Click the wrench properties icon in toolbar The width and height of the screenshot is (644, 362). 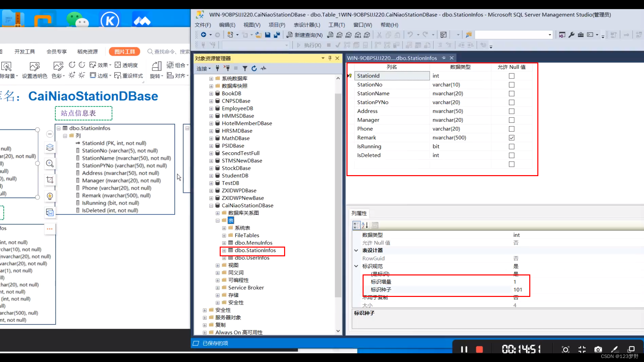tap(572, 35)
